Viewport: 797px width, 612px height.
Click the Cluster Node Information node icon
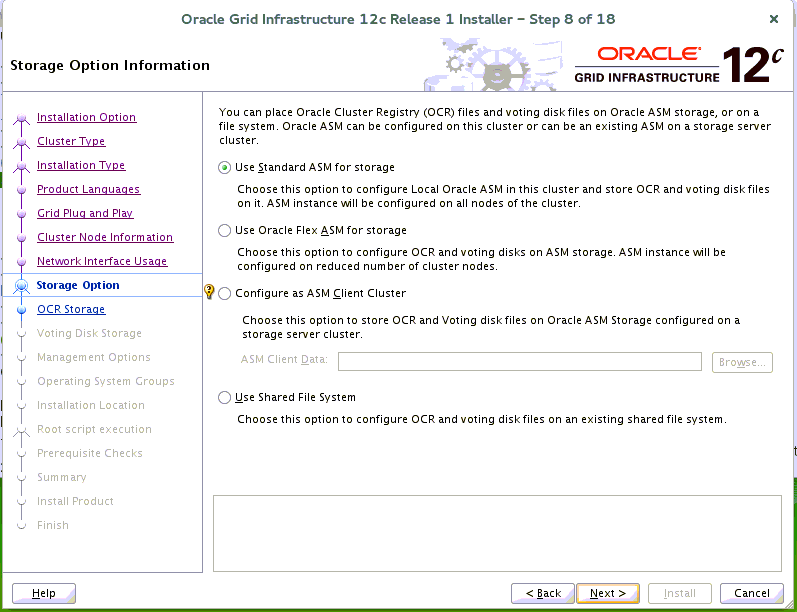tap(21, 238)
